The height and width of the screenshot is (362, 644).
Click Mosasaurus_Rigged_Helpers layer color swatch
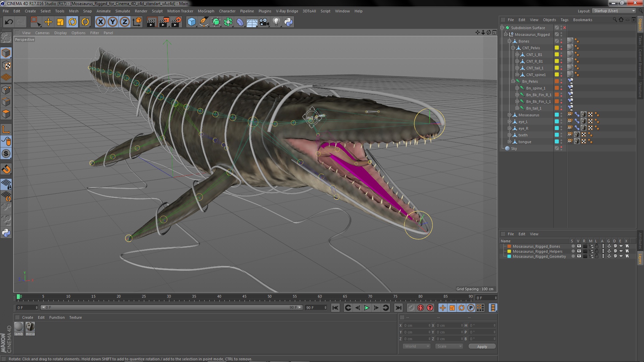coord(509,251)
